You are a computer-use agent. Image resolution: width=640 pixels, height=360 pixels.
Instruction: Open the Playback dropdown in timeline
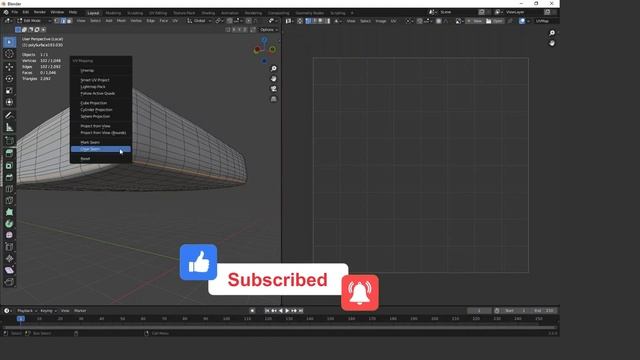27,311
